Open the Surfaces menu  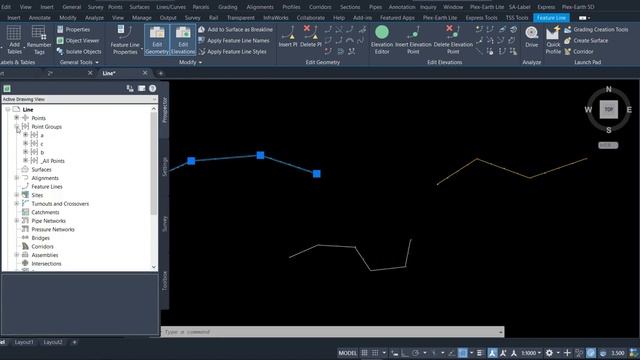pyautogui.click(x=139, y=7)
